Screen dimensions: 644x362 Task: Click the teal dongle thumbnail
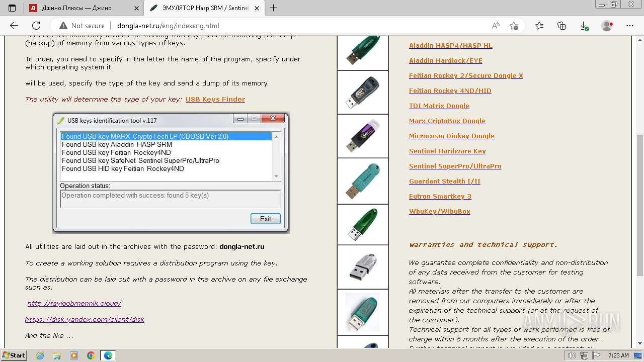[363, 181]
